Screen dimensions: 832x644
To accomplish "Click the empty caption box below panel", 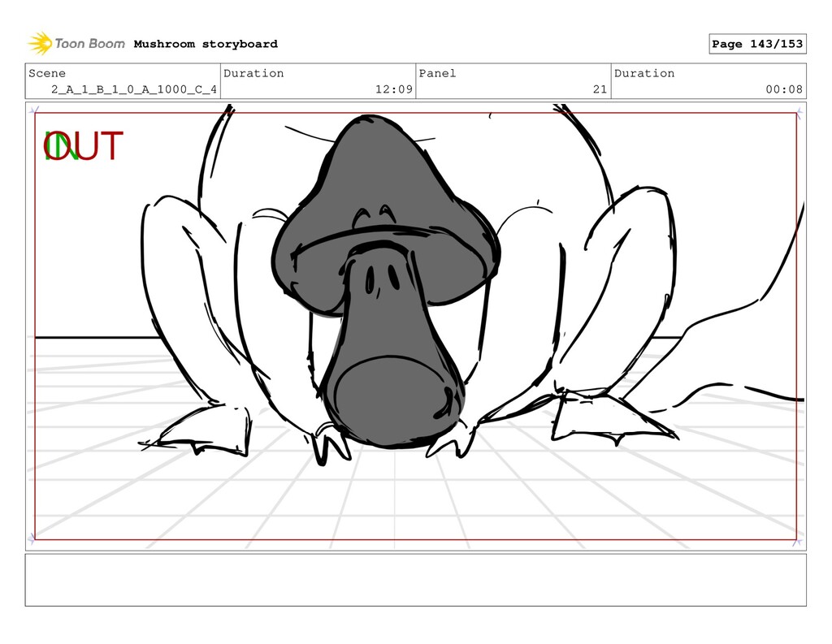I will pyautogui.click(x=415, y=580).
